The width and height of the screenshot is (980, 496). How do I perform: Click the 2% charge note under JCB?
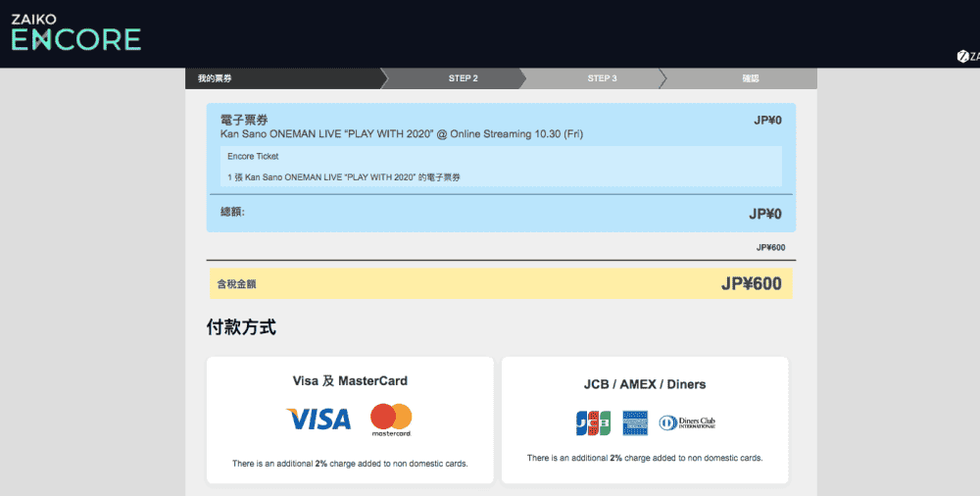coord(645,458)
